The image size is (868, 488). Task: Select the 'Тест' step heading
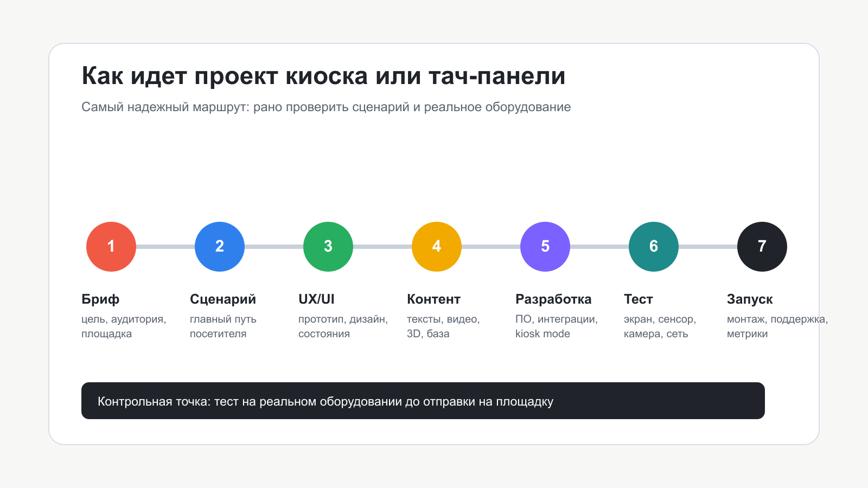(x=639, y=299)
